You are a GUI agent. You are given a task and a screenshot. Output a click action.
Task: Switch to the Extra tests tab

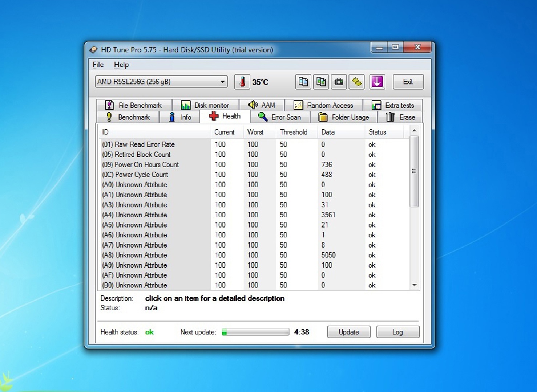coord(393,105)
